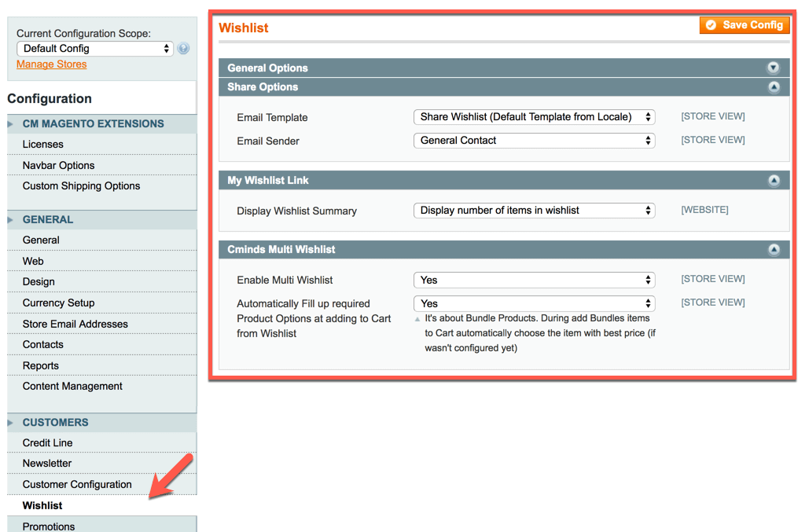This screenshot has width=798, height=532.
Task: Click the help icon beside scope selector
Action: [x=183, y=49]
